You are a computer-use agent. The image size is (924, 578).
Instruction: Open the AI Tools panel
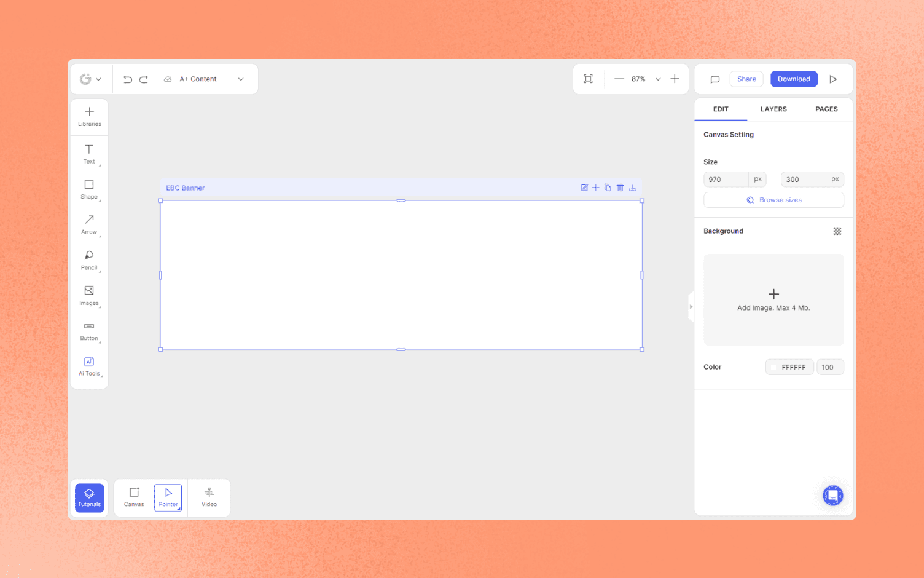click(89, 366)
